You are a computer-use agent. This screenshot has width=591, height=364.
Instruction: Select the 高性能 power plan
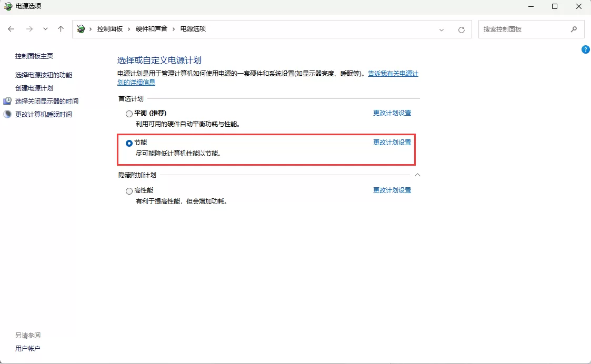point(129,190)
